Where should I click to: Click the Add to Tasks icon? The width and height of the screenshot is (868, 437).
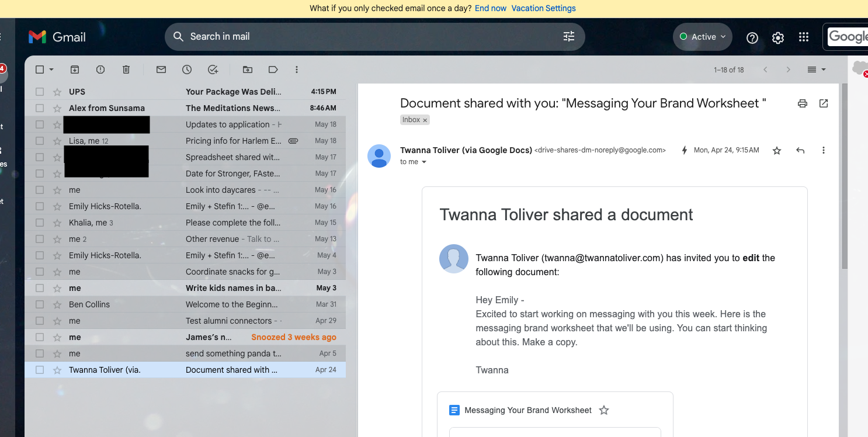coord(213,70)
